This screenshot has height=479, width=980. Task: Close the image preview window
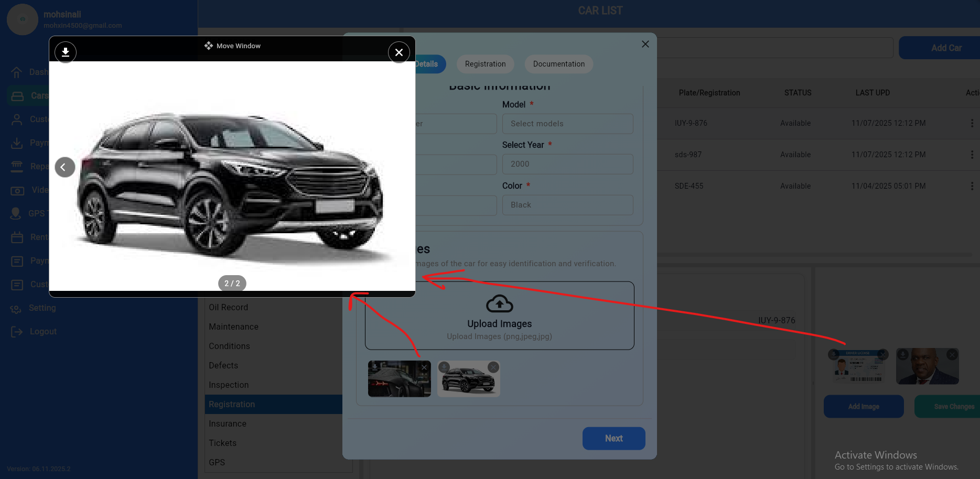pos(399,52)
